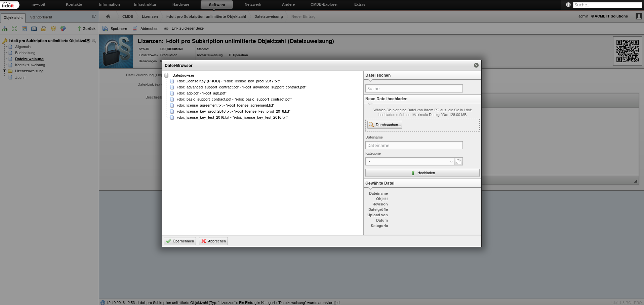Image resolution: width=644 pixels, height=305 pixels.
Task: Click the search help icon beside the global search
Action: (x=568, y=5)
